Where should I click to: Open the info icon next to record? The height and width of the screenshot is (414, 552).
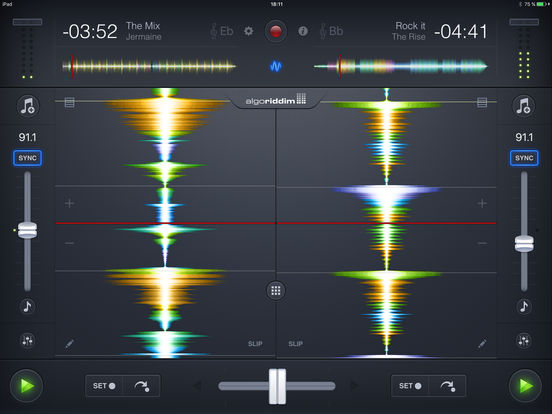[x=303, y=31]
